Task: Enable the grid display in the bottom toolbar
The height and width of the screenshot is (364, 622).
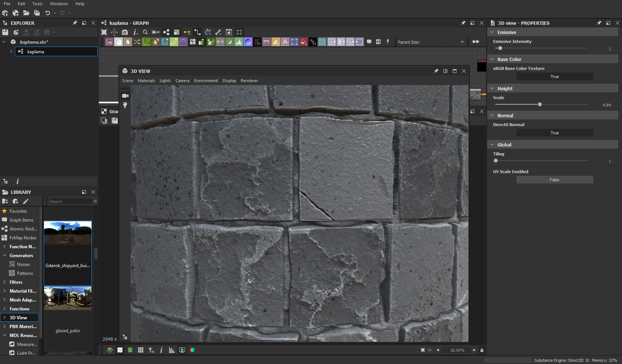Action: pos(141,350)
